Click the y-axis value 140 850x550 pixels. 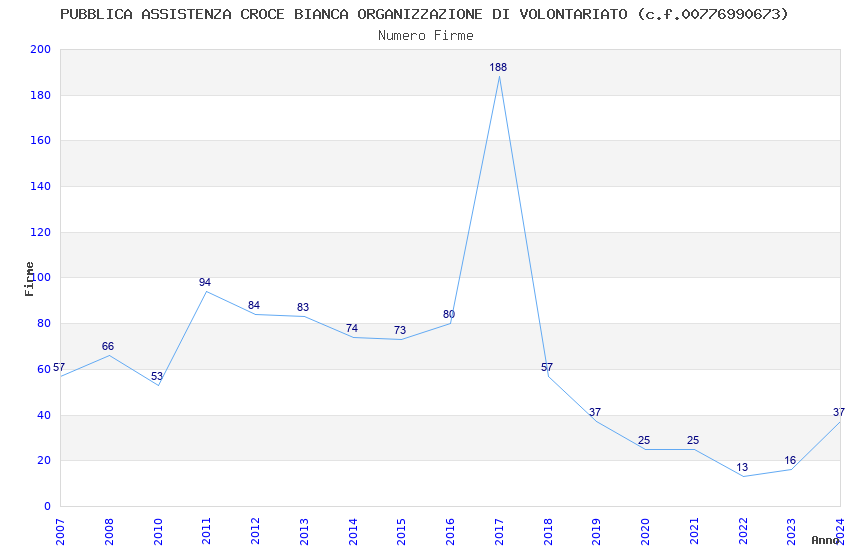pyautogui.click(x=40, y=186)
